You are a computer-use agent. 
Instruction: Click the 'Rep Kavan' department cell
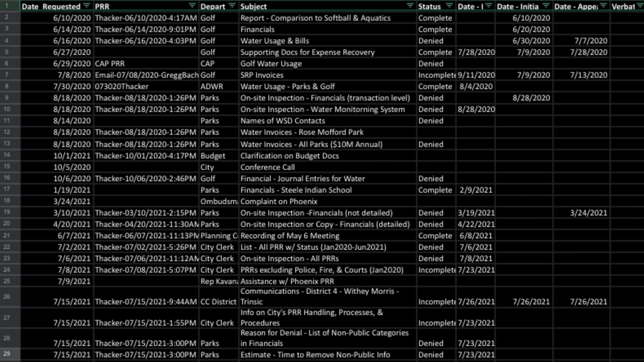[x=219, y=282]
